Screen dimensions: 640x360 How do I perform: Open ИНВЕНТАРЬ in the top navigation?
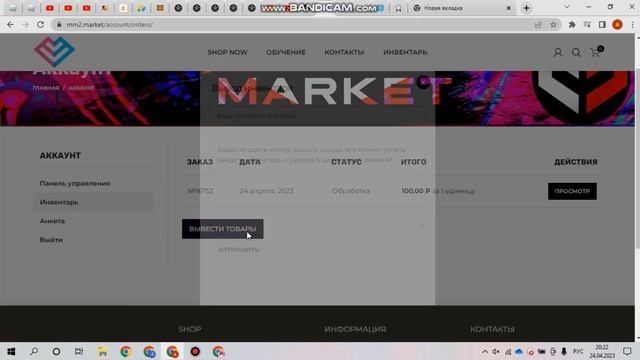(x=405, y=52)
